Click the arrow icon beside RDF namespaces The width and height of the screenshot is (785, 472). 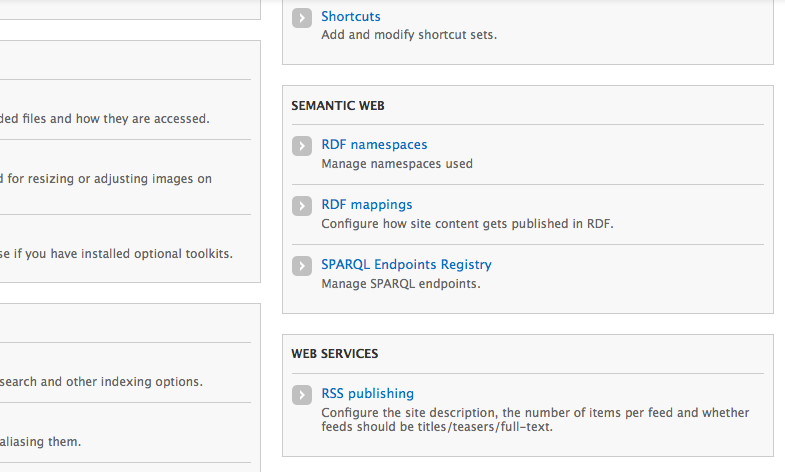point(302,146)
